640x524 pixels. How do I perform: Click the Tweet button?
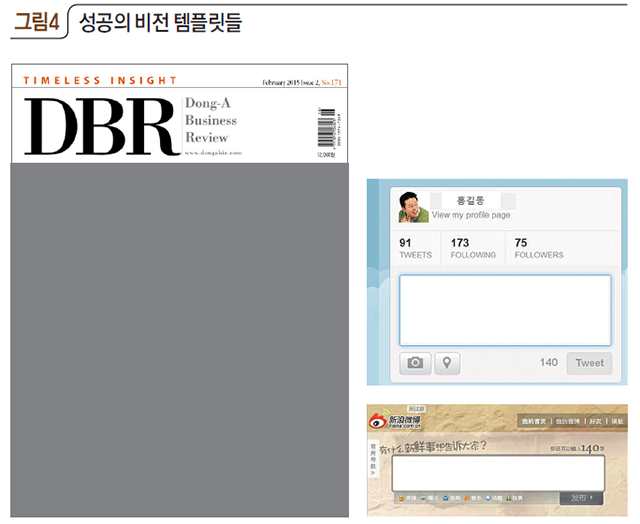coord(589,363)
